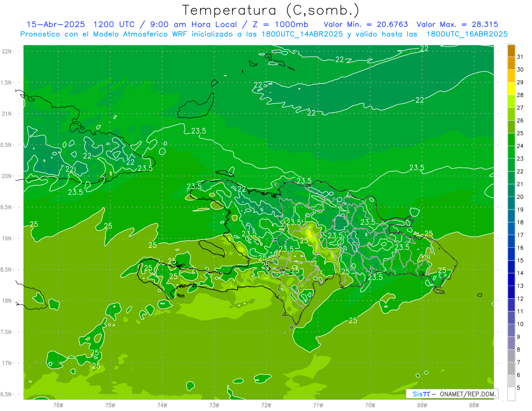
Task: Click the legend value "18"
Action: [x=520, y=223]
